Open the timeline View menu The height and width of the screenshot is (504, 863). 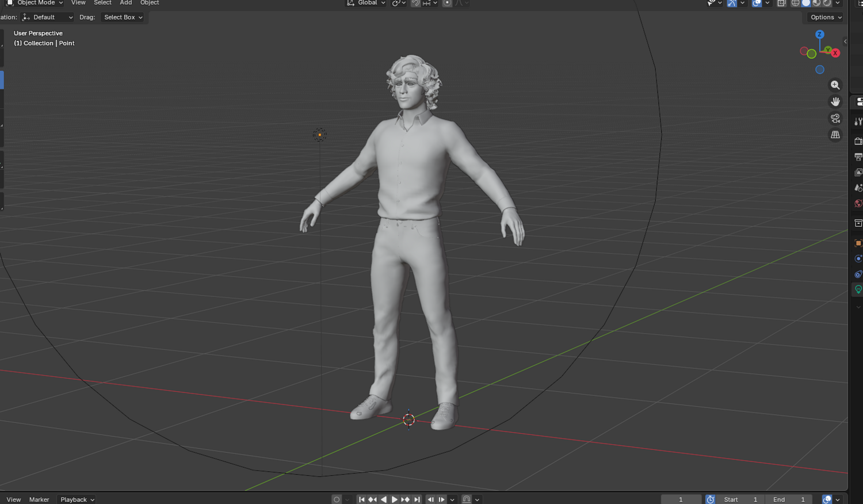click(14, 499)
